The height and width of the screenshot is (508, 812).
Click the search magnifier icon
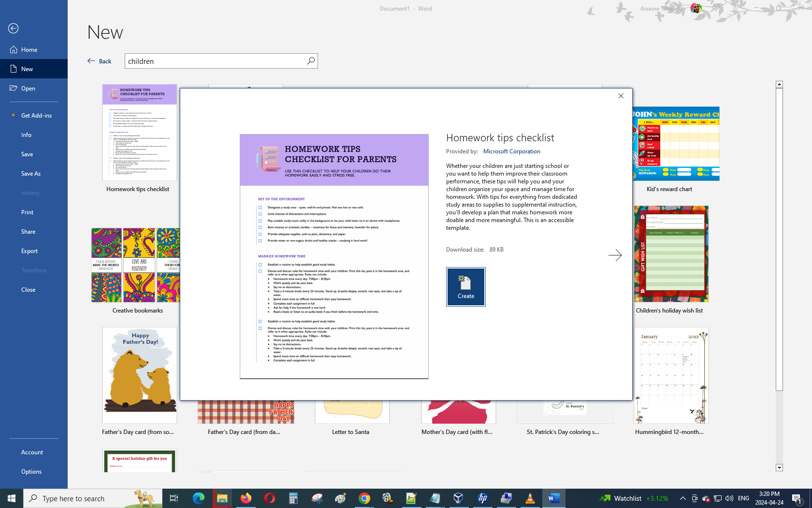[x=311, y=61]
